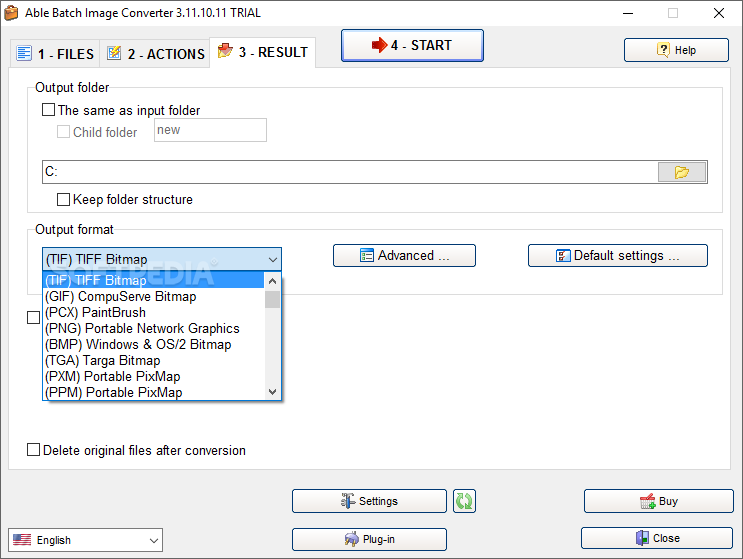This screenshot has width=743, height=559.
Task: Click the Buy button
Action: pos(659,501)
